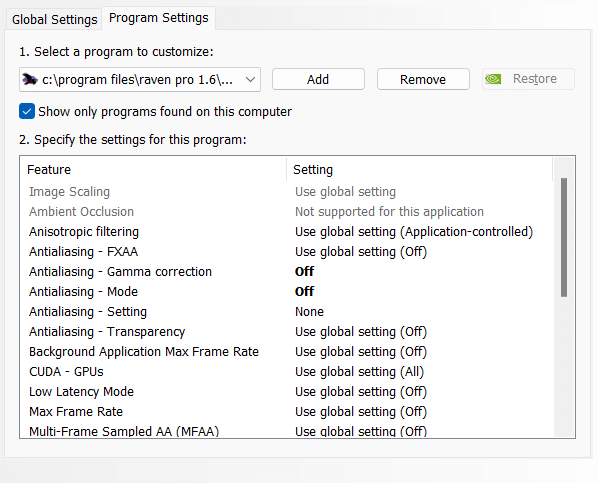
Task: Select the Program Settings tab
Action: (159, 18)
